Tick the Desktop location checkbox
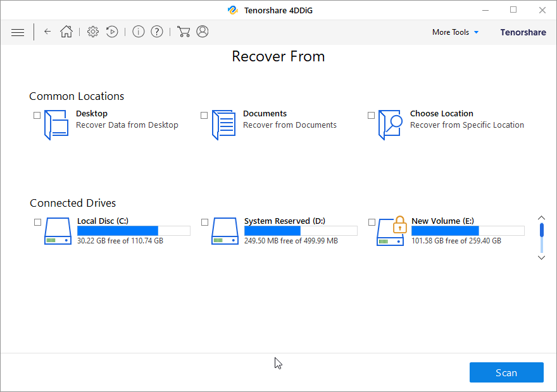The width and height of the screenshot is (557, 392). 37,116
